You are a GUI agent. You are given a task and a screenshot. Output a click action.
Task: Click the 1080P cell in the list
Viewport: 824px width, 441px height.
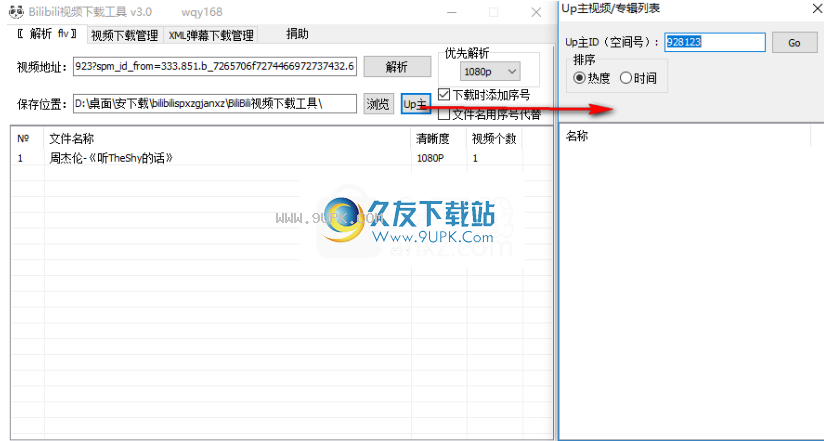pyautogui.click(x=430, y=158)
